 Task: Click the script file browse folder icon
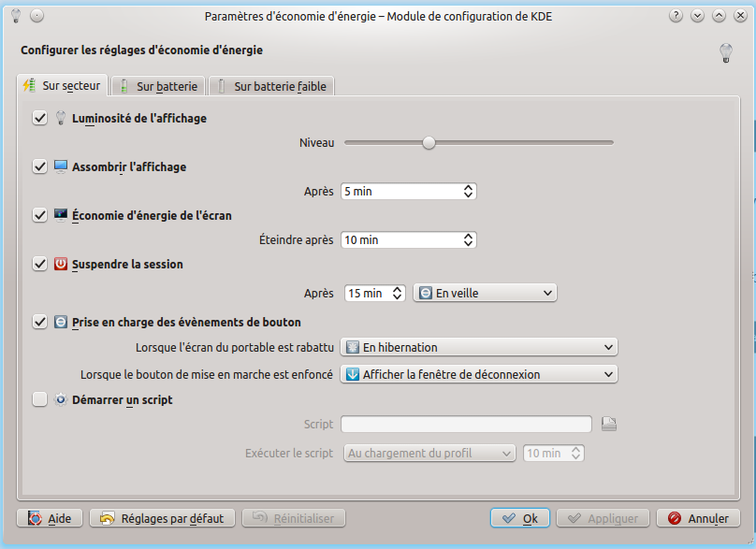609,425
